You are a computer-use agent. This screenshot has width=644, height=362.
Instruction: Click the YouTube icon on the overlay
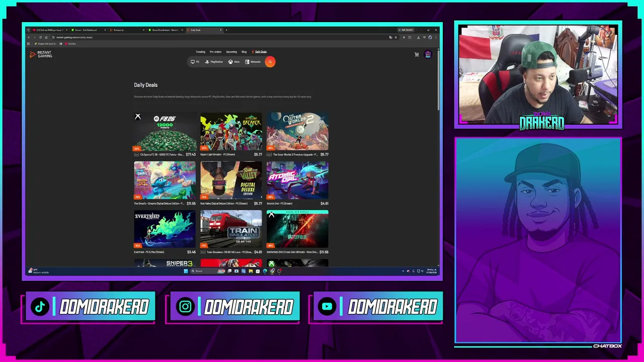pos(327,307)
